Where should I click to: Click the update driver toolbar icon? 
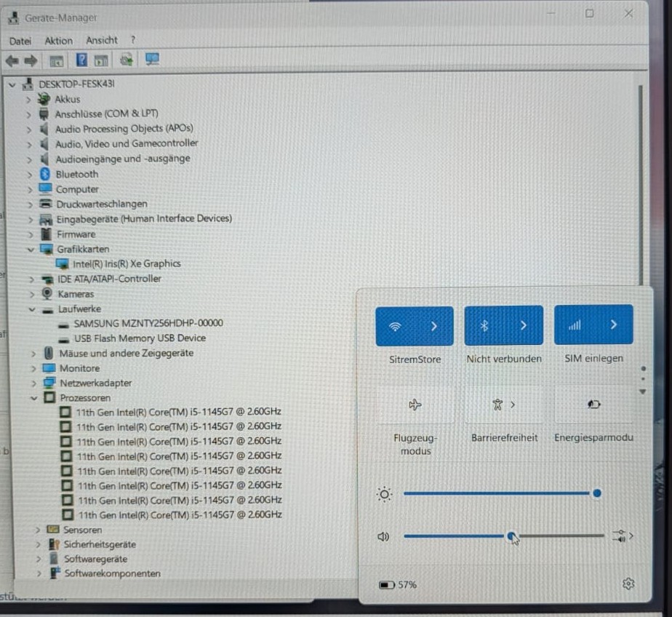[x=127, y=60]
